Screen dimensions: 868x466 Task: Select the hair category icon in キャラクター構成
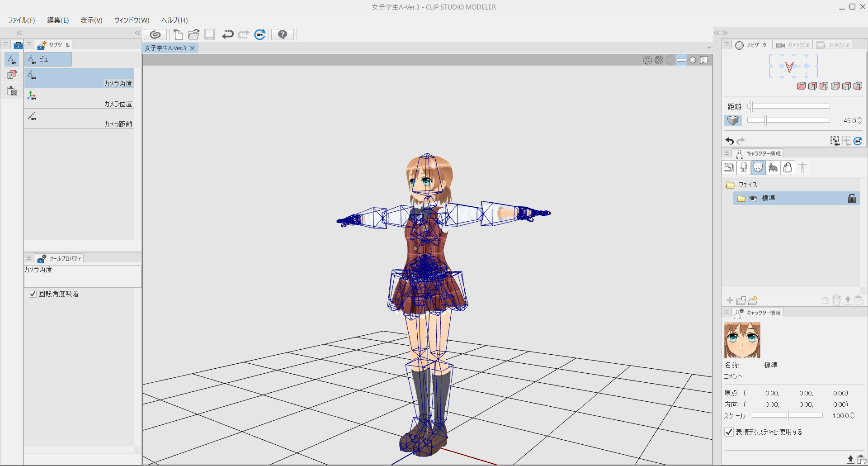coord(773,168)
